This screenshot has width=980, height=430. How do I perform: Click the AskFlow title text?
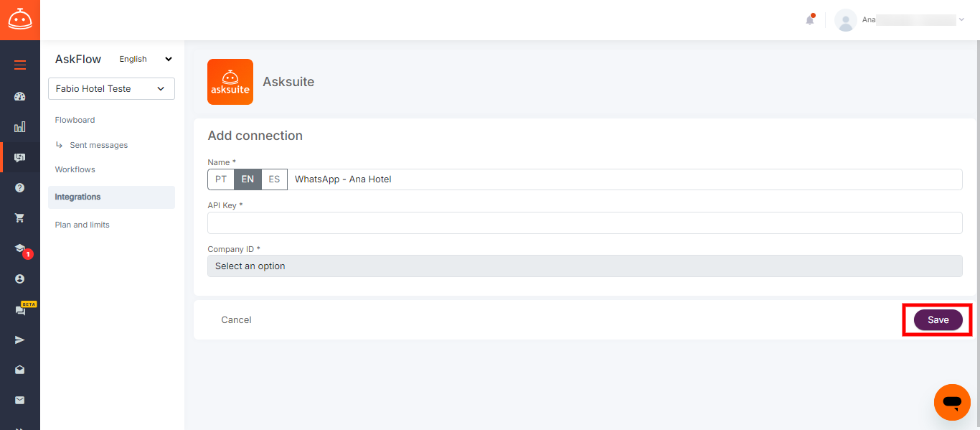(x=78, y=60)
